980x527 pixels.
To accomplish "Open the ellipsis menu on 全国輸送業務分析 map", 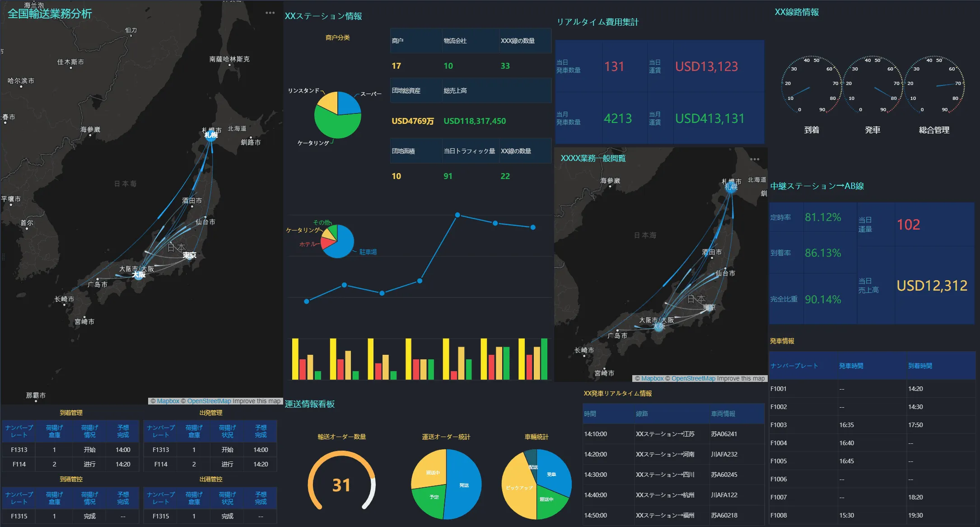I will click(270, 13).
